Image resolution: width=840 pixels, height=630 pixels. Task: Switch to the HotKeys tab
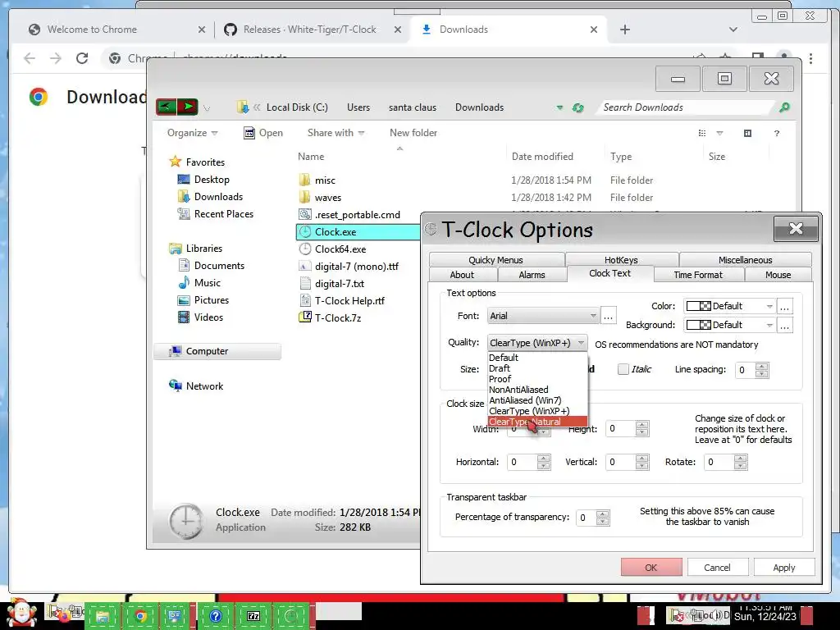coord(621,260)
